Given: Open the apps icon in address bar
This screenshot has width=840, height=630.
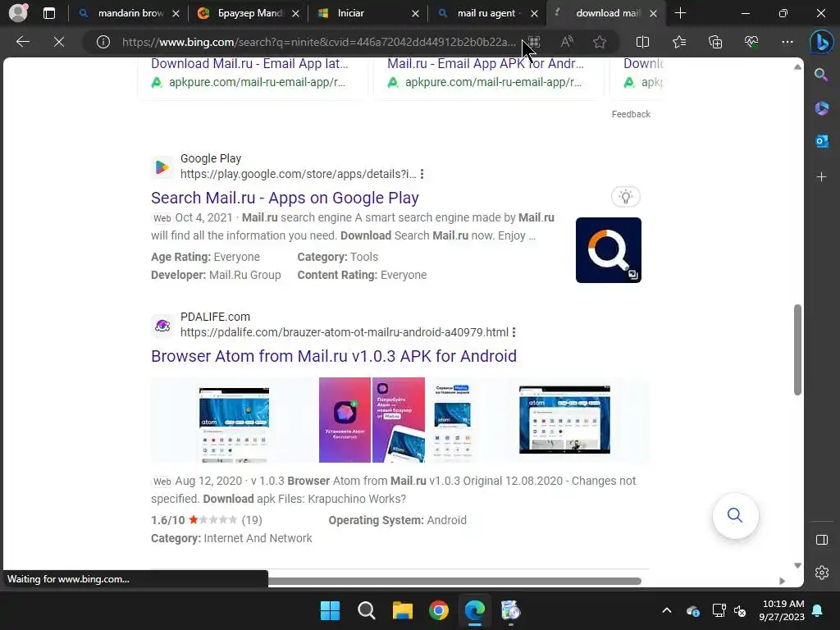Looking at the screenshot, I should tap(533, 42).
